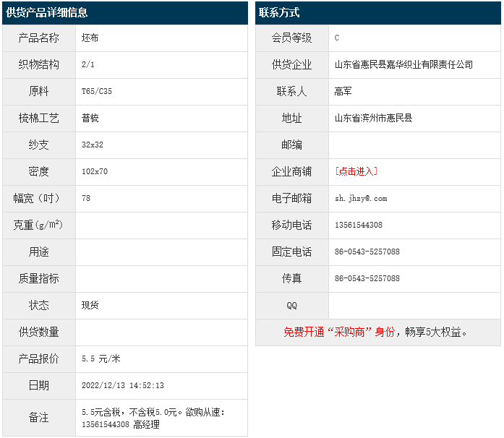Select the date 2022/12/13 14:52:13

click(x=123, y=385)
